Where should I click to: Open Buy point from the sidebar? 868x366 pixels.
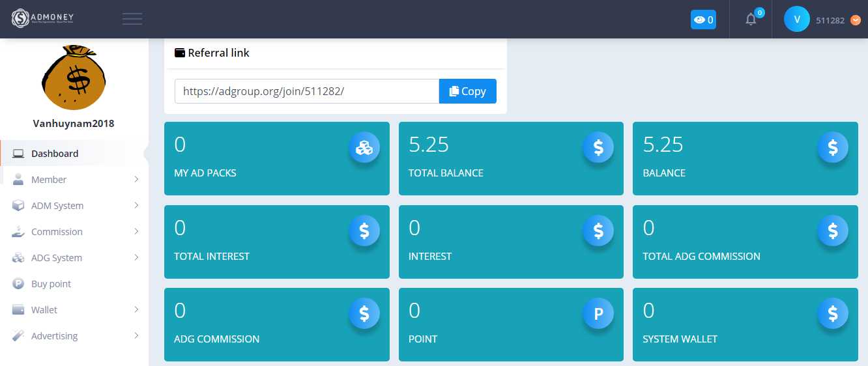coord(51,284)
